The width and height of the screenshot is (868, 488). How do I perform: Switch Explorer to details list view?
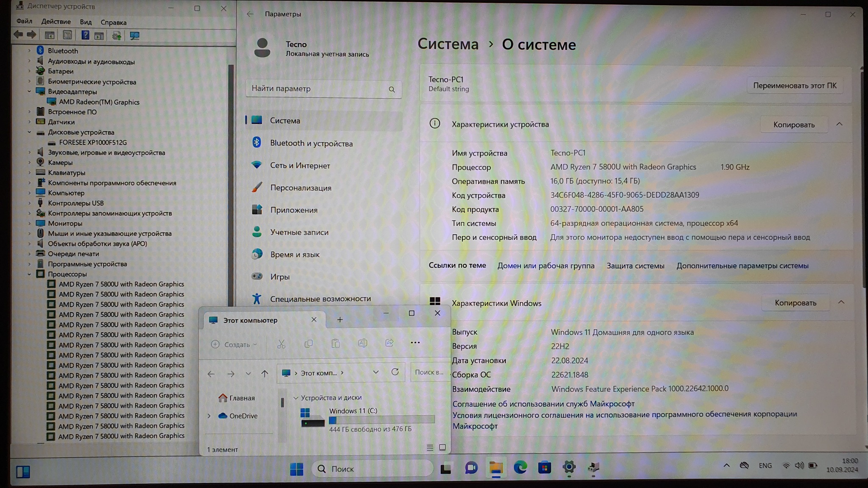coord(430,448)
